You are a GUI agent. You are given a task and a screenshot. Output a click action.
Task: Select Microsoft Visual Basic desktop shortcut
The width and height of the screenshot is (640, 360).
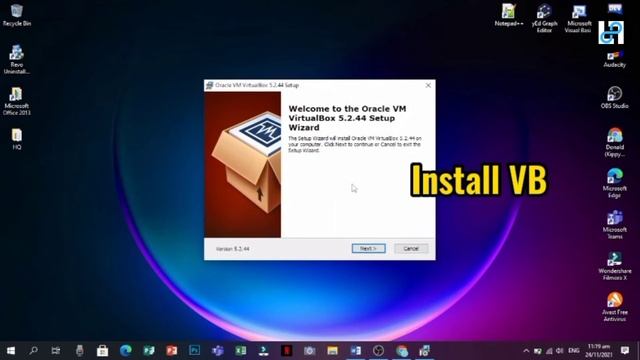pyautogui.click(x=578, y=18)
